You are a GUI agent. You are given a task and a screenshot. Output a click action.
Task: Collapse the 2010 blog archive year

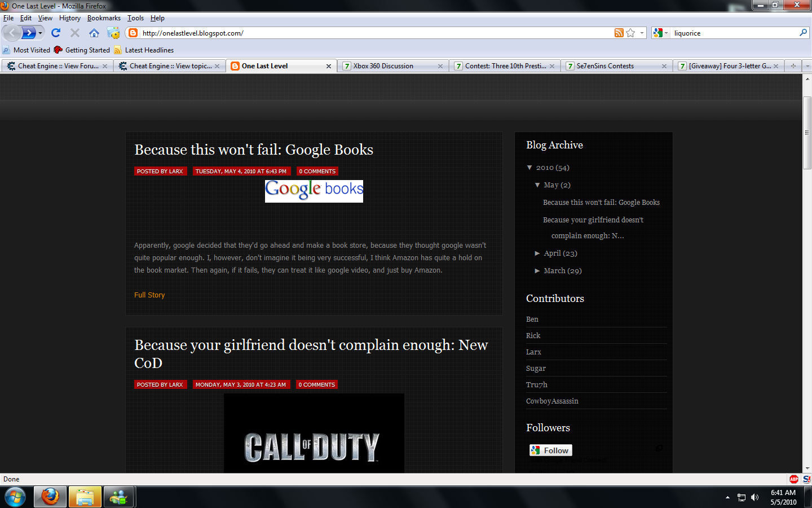(529, 168)
